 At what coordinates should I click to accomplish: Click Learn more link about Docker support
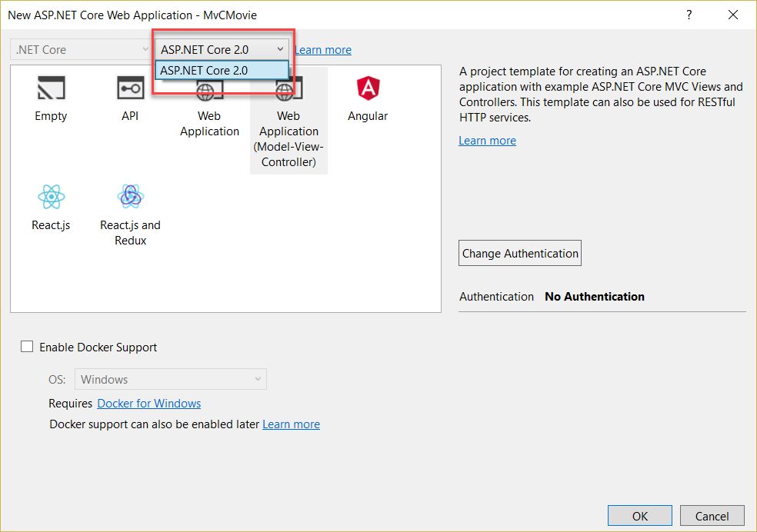(291, 424)
